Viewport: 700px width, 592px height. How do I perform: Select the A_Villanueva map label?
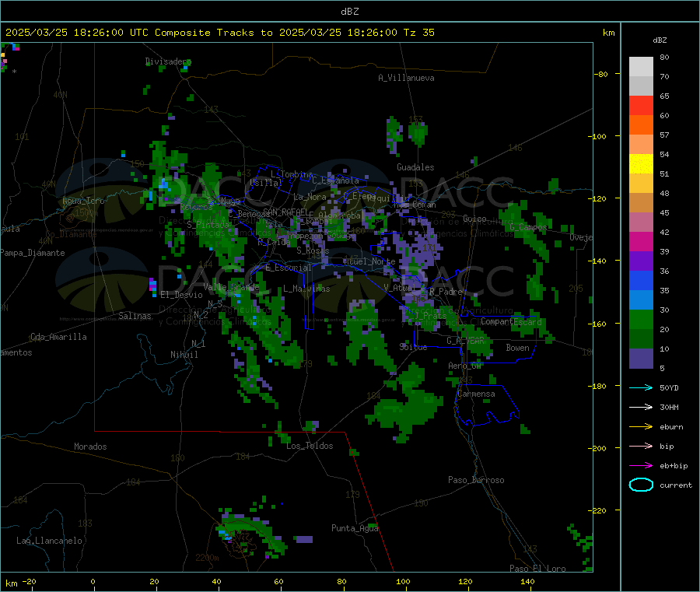click(x=406, y=78)
